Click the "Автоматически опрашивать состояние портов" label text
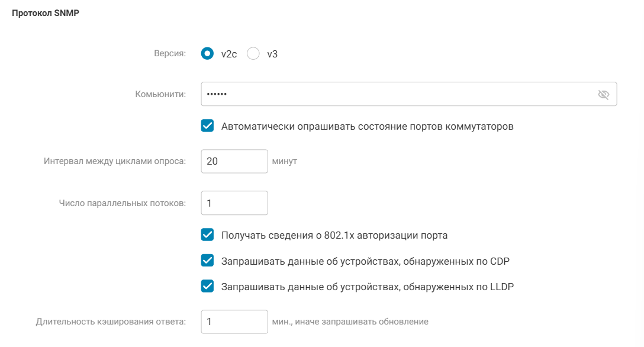The height and width of the screenshot is (347, 644). 367,126
